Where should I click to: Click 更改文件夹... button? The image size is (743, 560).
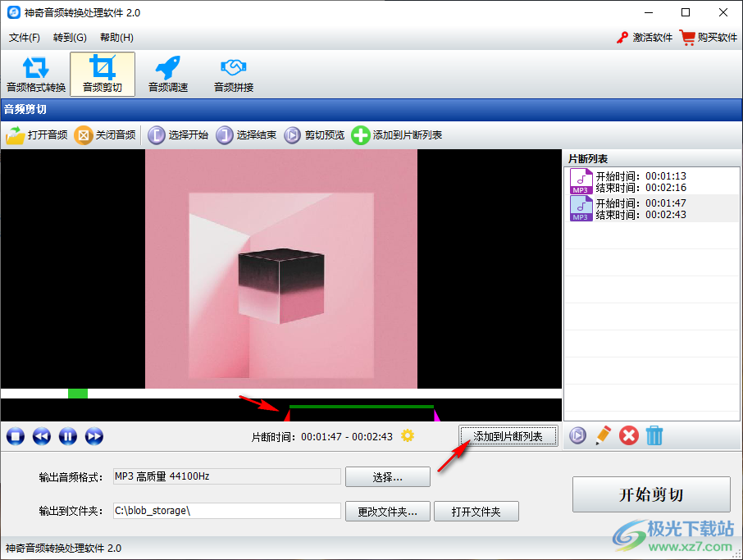pyautogui.click(x=388, y=512)
